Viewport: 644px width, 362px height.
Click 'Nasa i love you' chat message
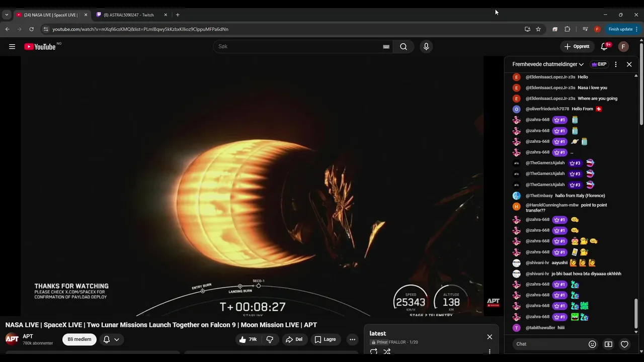pyautogui.click(x=571, y=87)
